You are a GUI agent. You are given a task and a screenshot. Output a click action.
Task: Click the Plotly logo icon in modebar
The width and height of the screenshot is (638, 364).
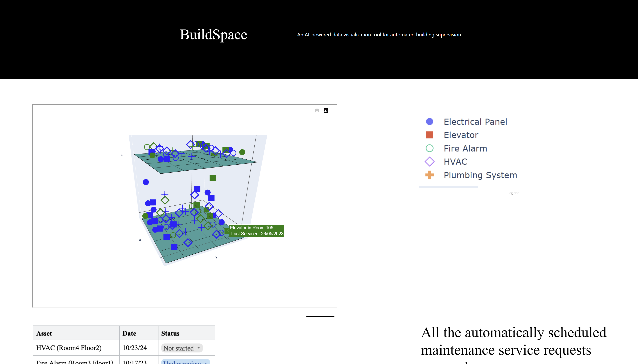(x=326, y=111)
